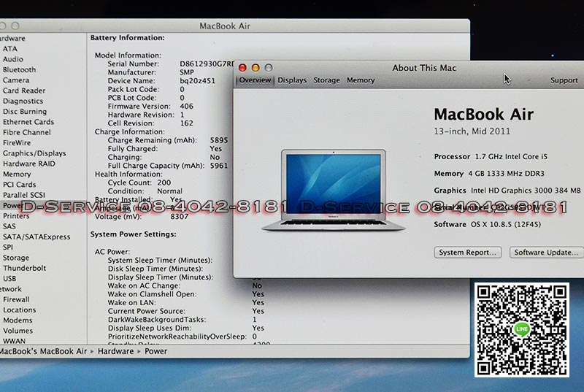Click the 13-inch, Mid 2011 model text
This screenshot has height=392, width=584.
472,131
